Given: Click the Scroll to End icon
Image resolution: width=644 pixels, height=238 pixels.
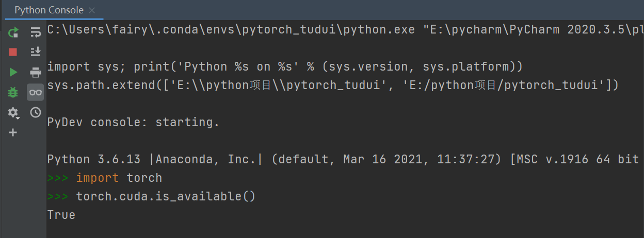Looking at the screenshot, I should point(35,52).
